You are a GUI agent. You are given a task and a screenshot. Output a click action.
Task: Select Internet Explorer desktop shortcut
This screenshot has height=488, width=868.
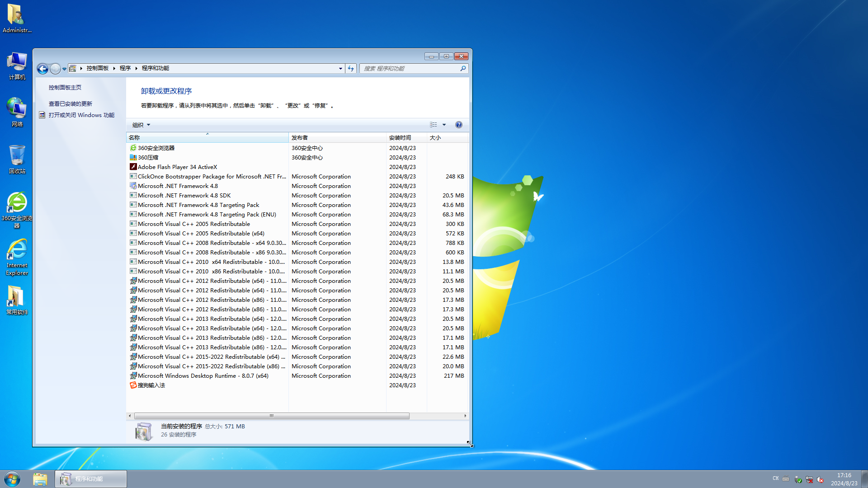point(17,258)
